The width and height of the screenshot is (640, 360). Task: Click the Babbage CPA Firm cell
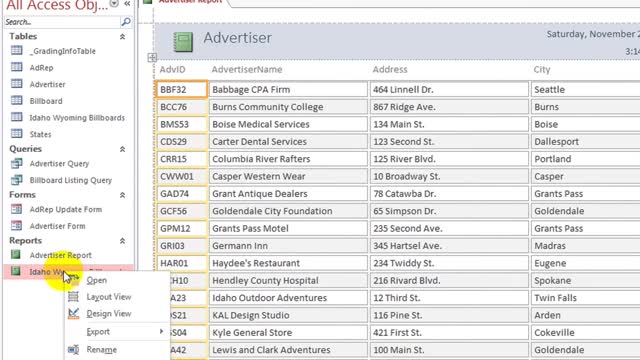point(288,89)
